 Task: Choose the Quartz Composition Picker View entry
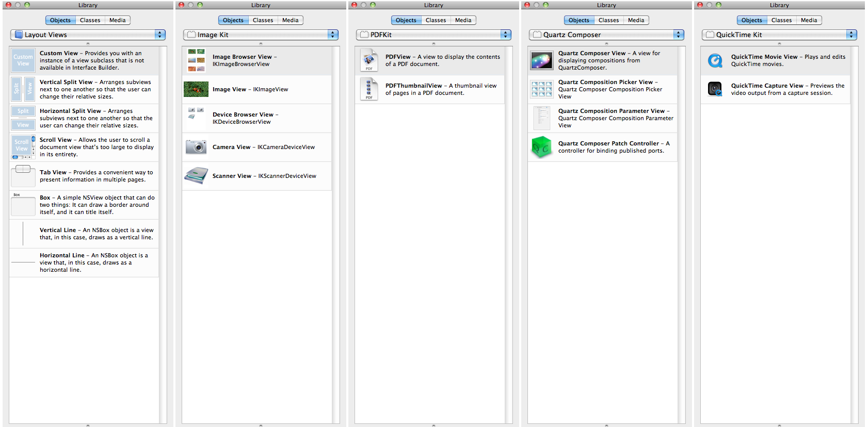point(604,89)
